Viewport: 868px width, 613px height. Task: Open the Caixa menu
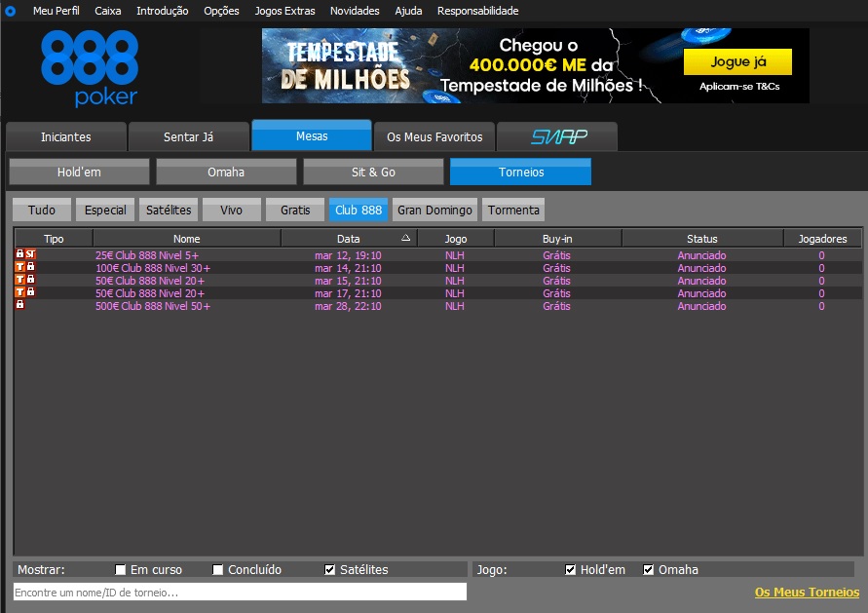click(107, 11)
